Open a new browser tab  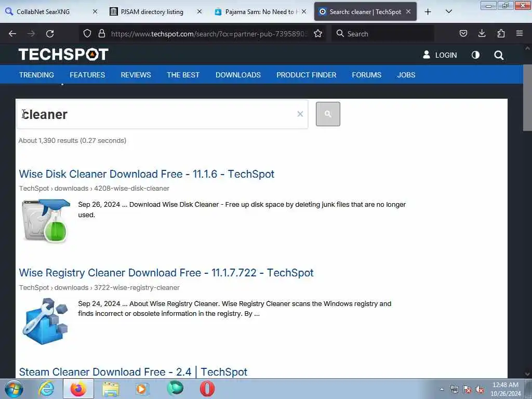click(428, 12)
